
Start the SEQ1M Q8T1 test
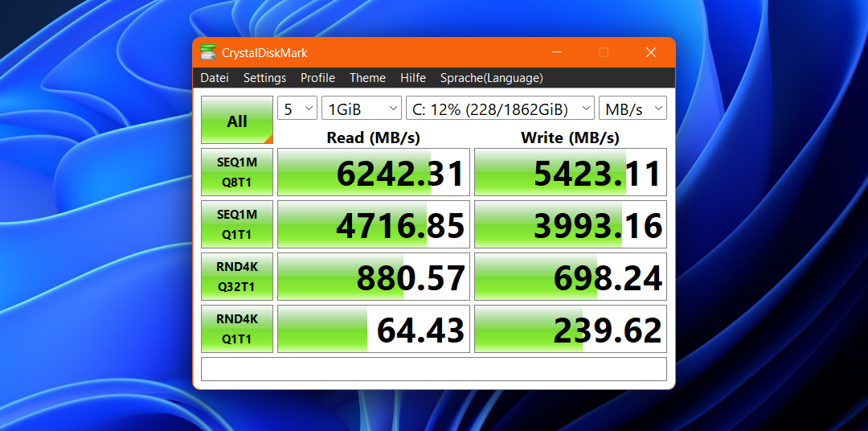coord(237,172)
